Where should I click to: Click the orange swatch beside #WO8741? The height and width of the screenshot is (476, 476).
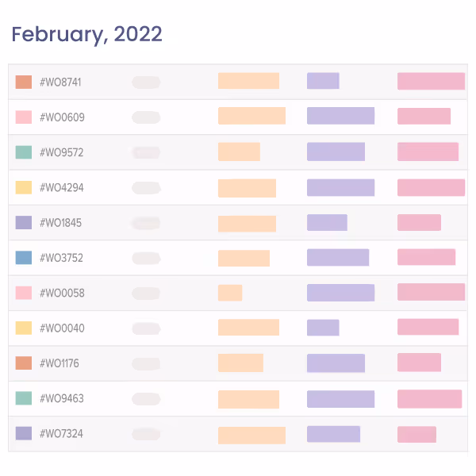click(x=24, y=82)
